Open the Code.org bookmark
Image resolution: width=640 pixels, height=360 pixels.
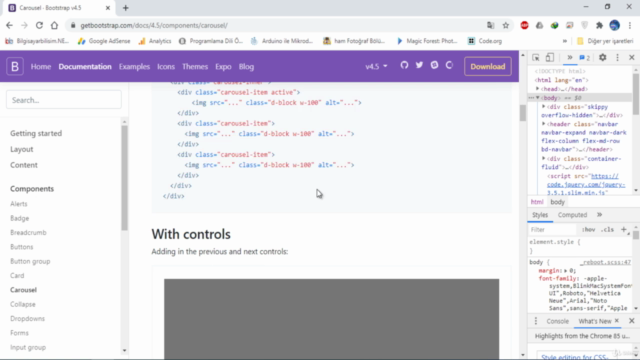click(x=485, y=41)
